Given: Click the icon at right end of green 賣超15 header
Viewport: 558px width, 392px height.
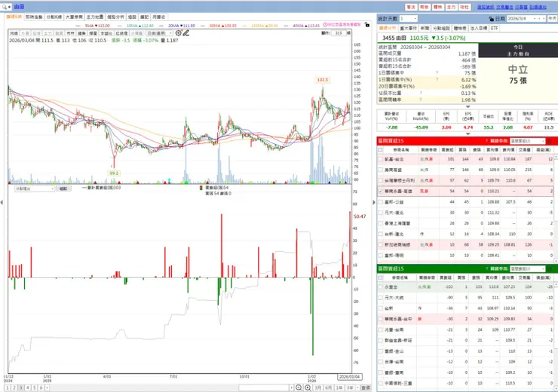Looking at the screenshot, I should click(550, 268).
